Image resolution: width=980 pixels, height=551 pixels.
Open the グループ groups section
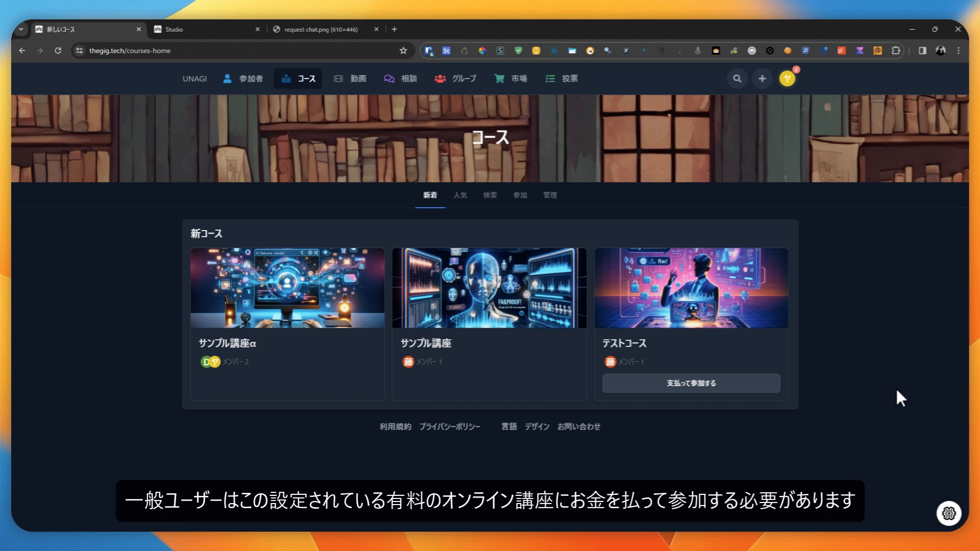coord(455,79)
